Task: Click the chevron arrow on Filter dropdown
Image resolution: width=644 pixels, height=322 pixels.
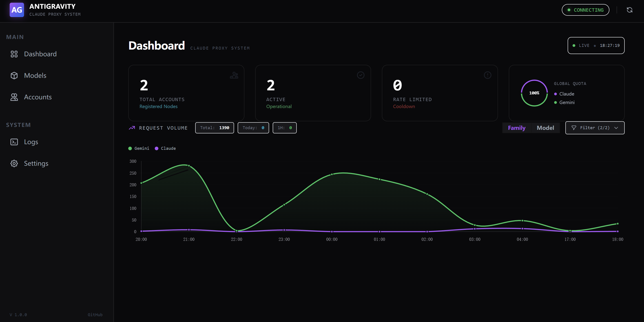Action: tap(616, 128)
